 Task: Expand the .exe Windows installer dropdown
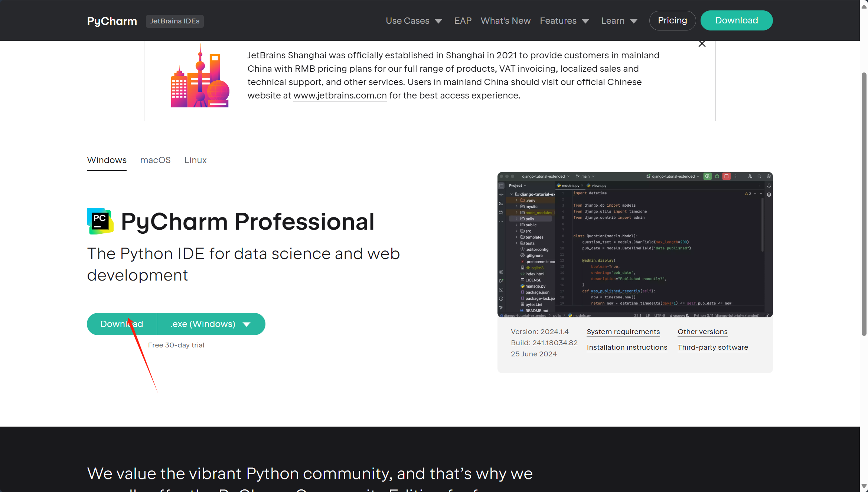(x=247, y=324)
